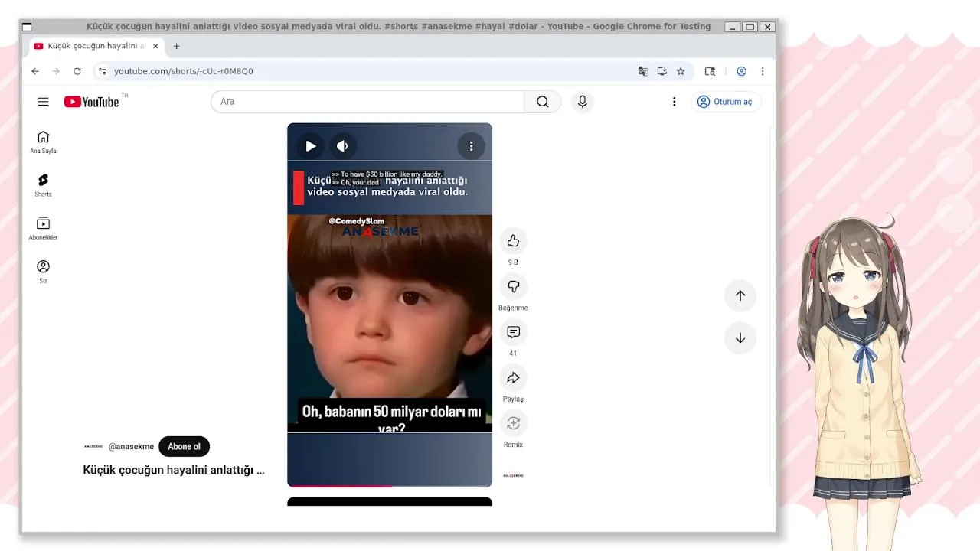Image resolution: width=980 pixels, height=551 pixels.
Task: Click the site information icon in address bar
Action: coord(102,71)
